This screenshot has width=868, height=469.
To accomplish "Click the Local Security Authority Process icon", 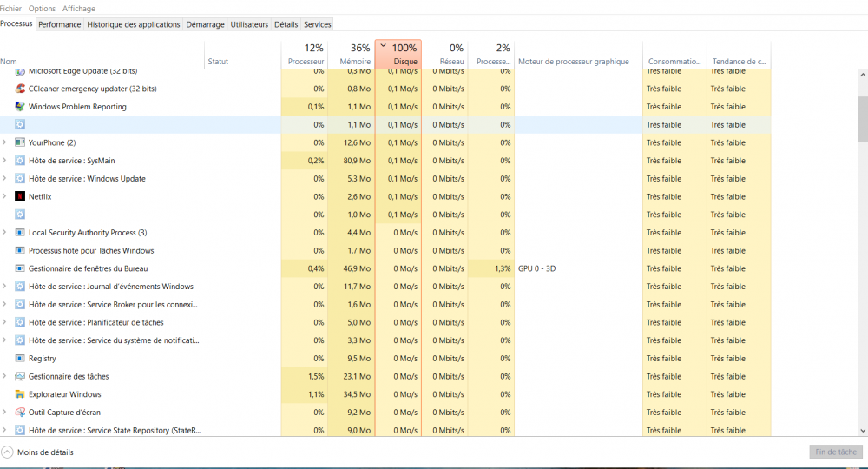I will click(x=20, y=233).
